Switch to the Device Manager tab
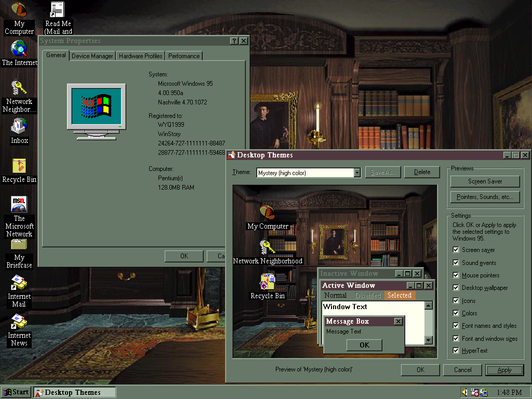Screen dimensions: 532x399 tap(92, 56)
